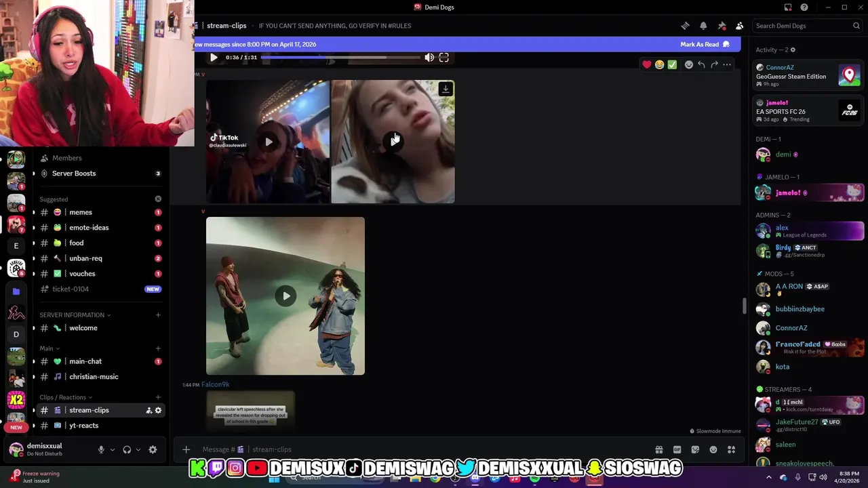The width and height of the screenshot is (868, 488).
Task: Click the search magnifier icon
Action: click(856, 26)
